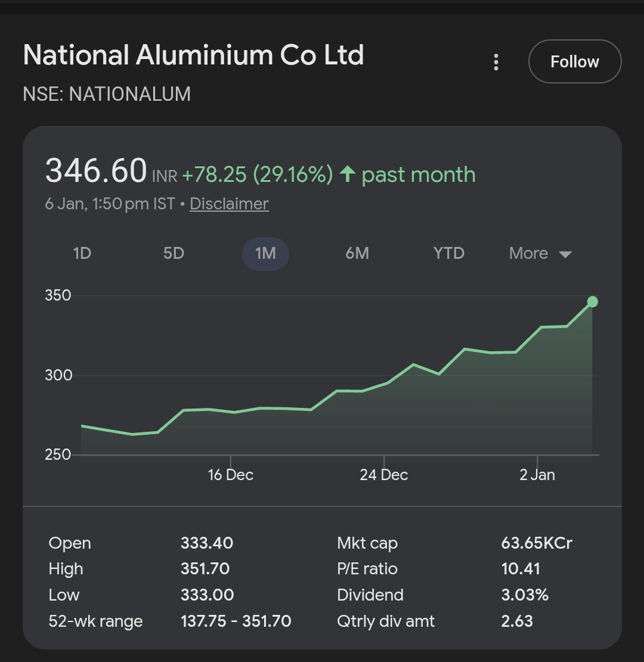Viewport: 644px width, 662px height.
Task: Click the P/E ratio label
Action: click(x=367, y=569)
